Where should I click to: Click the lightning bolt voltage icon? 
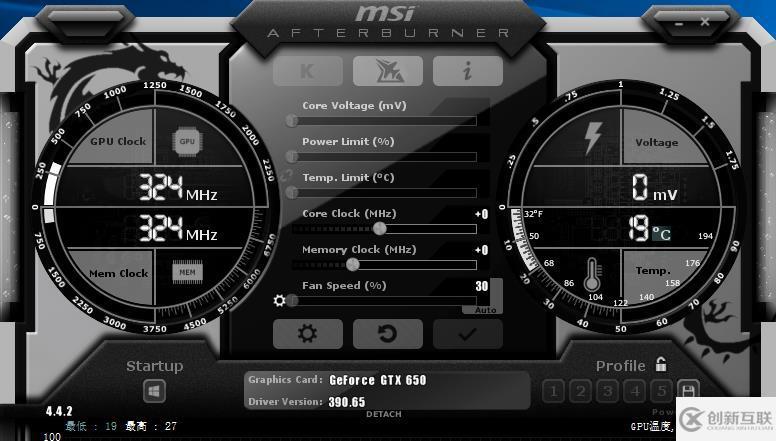[x=593, y=138]
